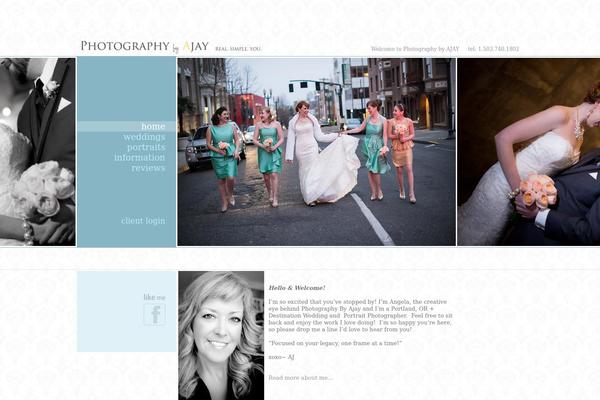
Task: Open the information menu entry
Action: [140, 157]
